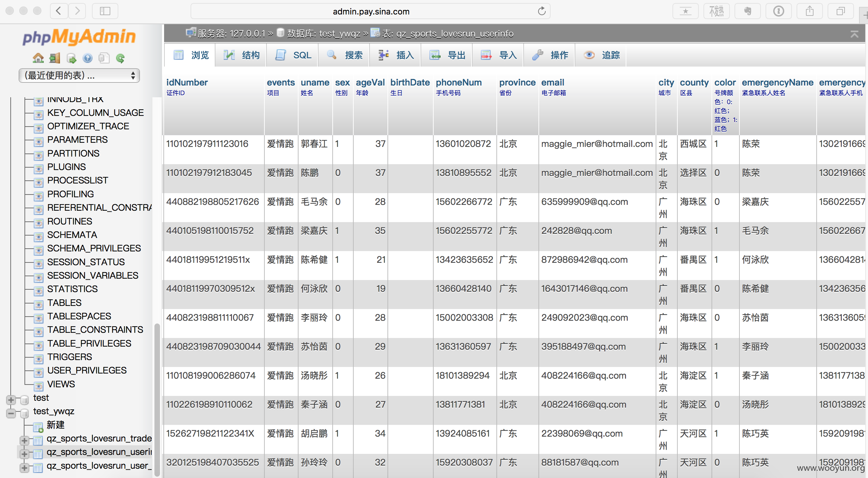Select the SESSION_VARIABLES table in tree

[x=93, y=275]
